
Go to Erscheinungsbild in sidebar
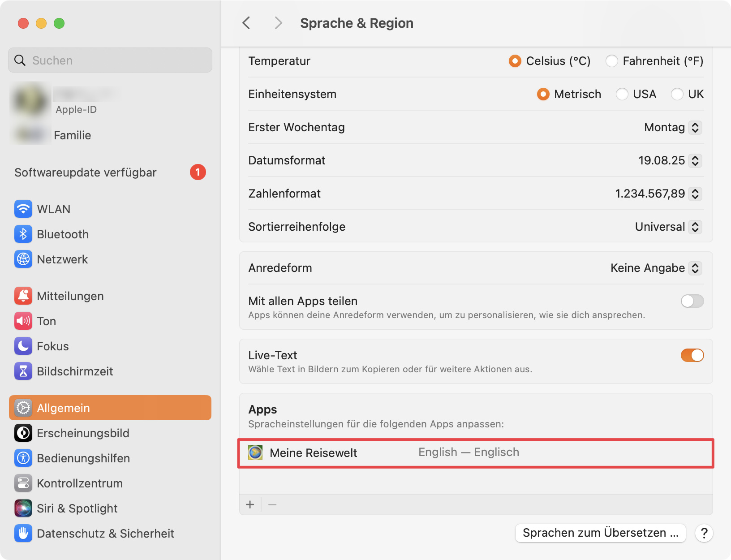pos(83,433)
